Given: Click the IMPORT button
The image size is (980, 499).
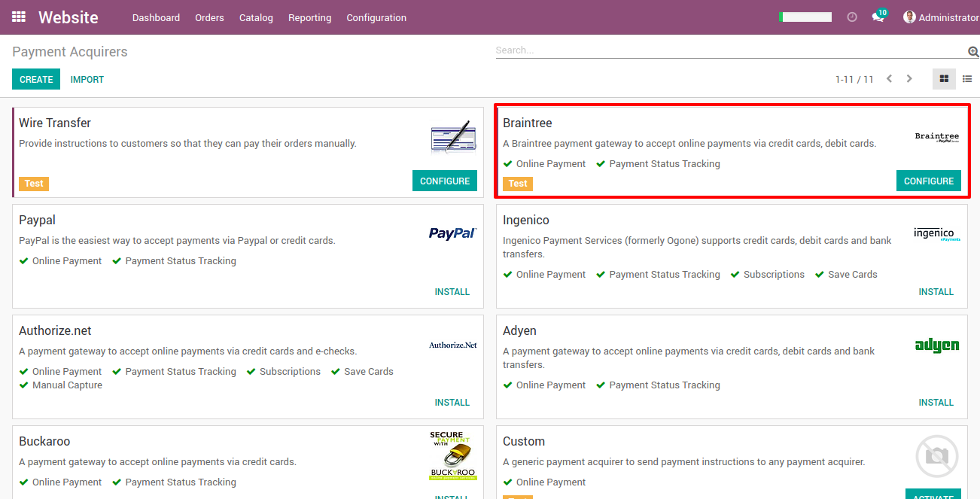Looking at the screenshot, I should tap(87, 79).
